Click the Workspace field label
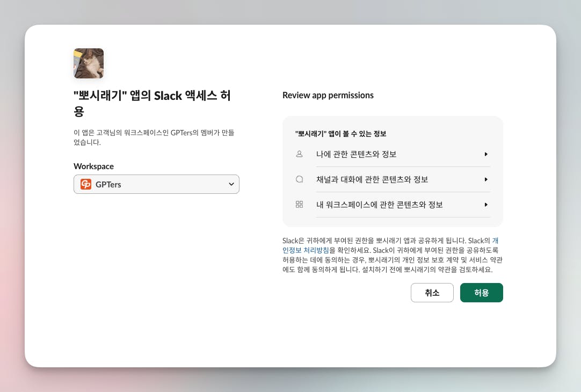Screen dimensions: 581x392 click(x=94, y=166)
